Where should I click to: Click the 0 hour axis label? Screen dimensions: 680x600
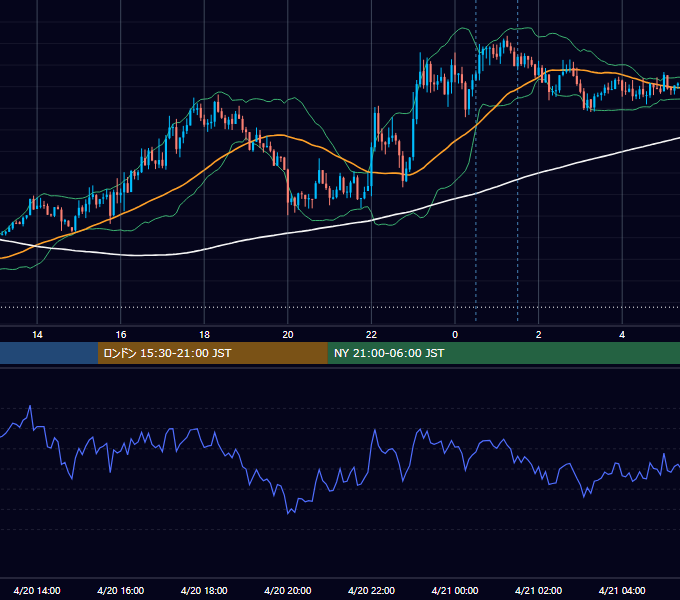[x=455, y=335]
